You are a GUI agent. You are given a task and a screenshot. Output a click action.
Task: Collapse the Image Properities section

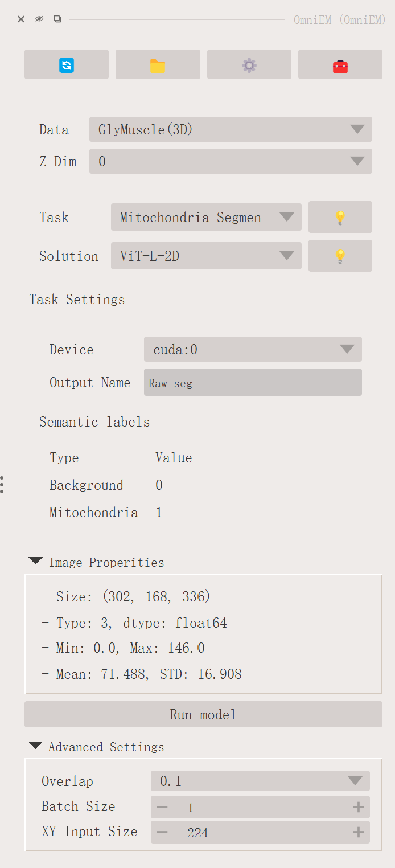click(36, 562)
